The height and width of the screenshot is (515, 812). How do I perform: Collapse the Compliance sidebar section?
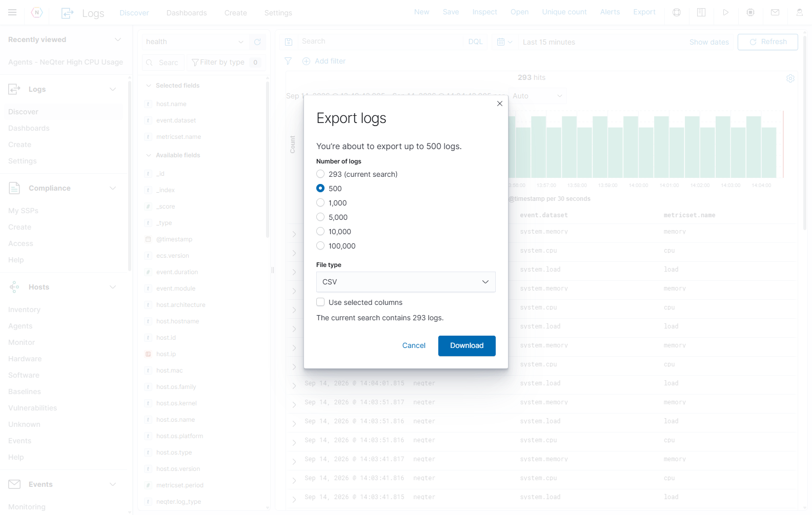click(x=113, y=189)
